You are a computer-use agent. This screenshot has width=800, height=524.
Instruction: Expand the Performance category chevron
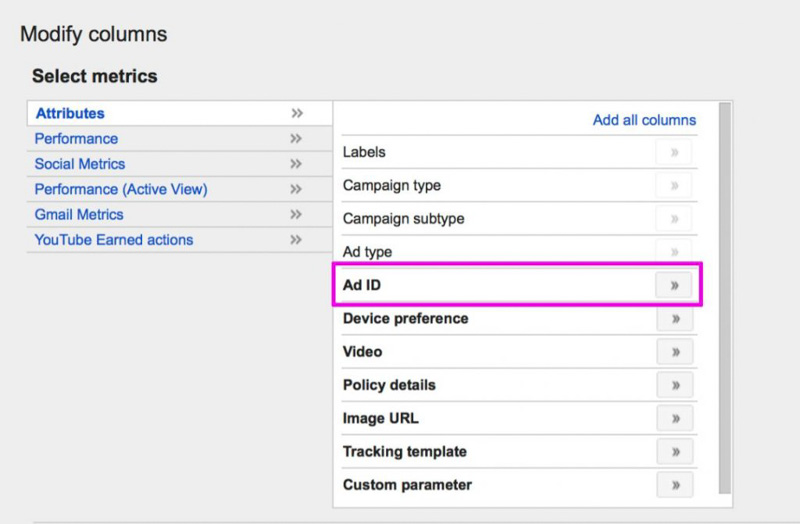(x=296, y=139)
